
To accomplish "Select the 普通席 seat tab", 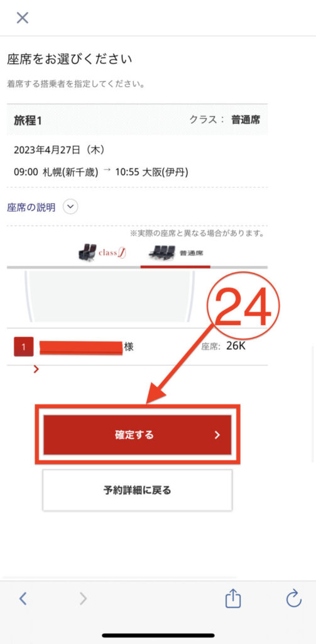I will tap(175, 253).
